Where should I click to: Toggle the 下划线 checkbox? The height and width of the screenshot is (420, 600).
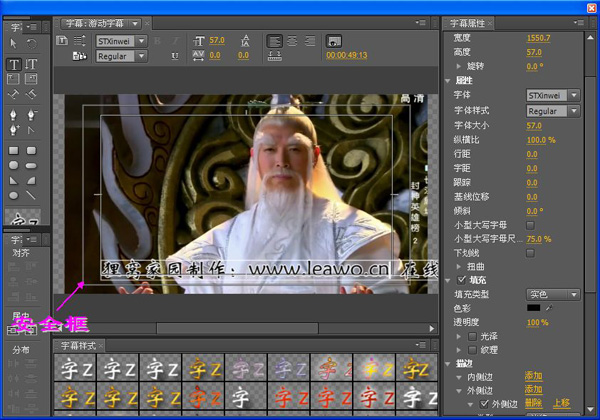point(530,253)
